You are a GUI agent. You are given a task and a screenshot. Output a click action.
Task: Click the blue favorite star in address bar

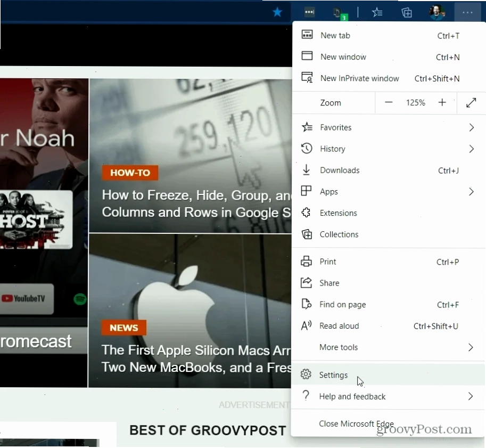click(x=277, y=12)
